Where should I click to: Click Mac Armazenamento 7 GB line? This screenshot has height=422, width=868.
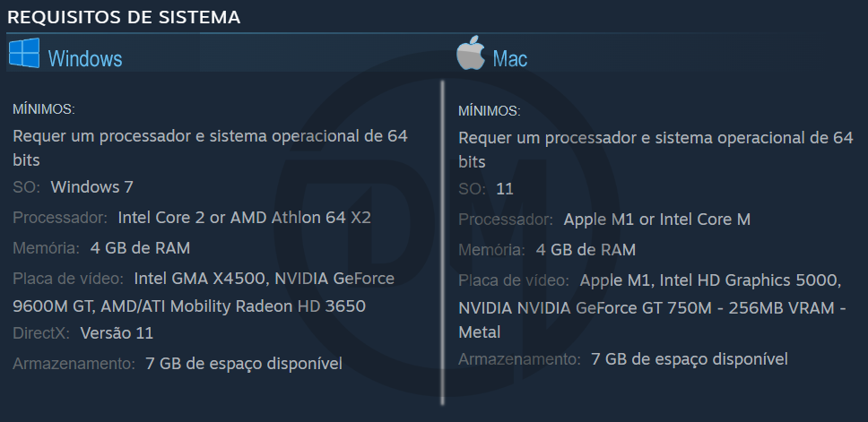click(x=623, y=359)
